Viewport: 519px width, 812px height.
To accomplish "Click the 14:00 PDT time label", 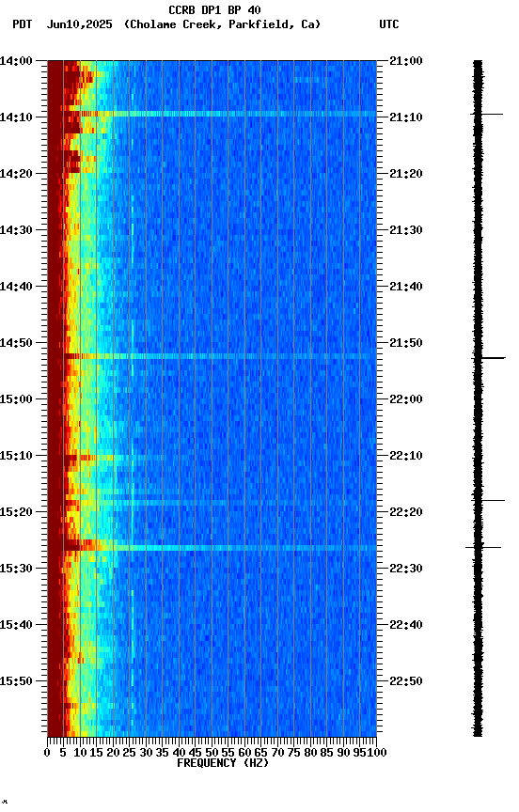I will pos(16,61).
